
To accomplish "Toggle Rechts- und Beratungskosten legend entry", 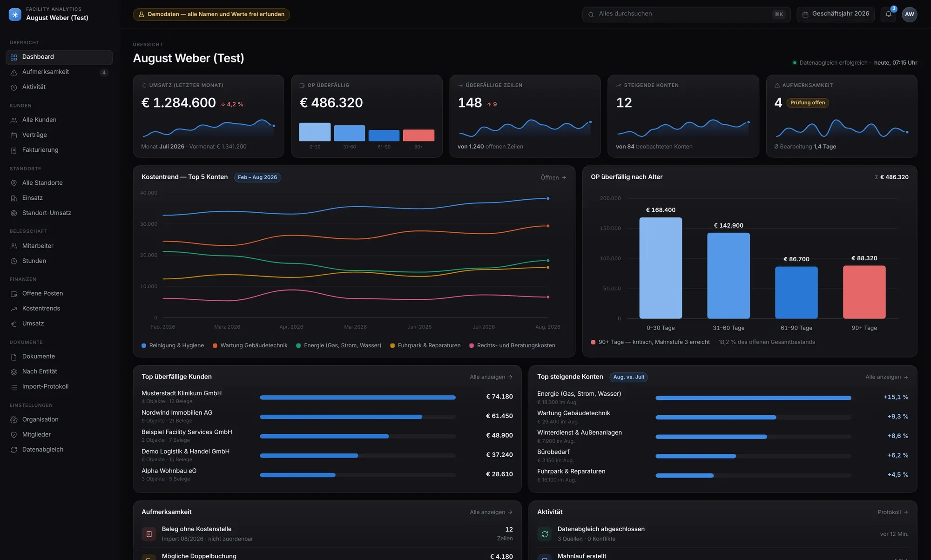I will click(513, 345).
